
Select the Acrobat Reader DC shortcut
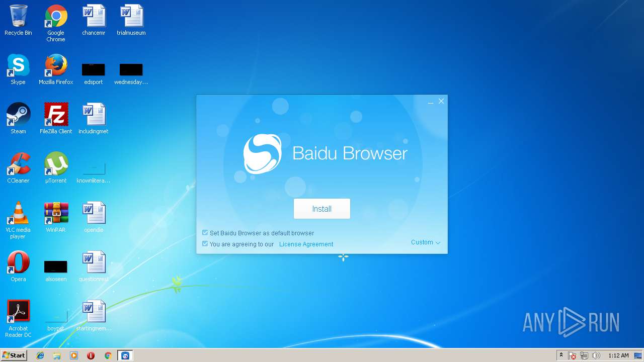tap(18, 319)
